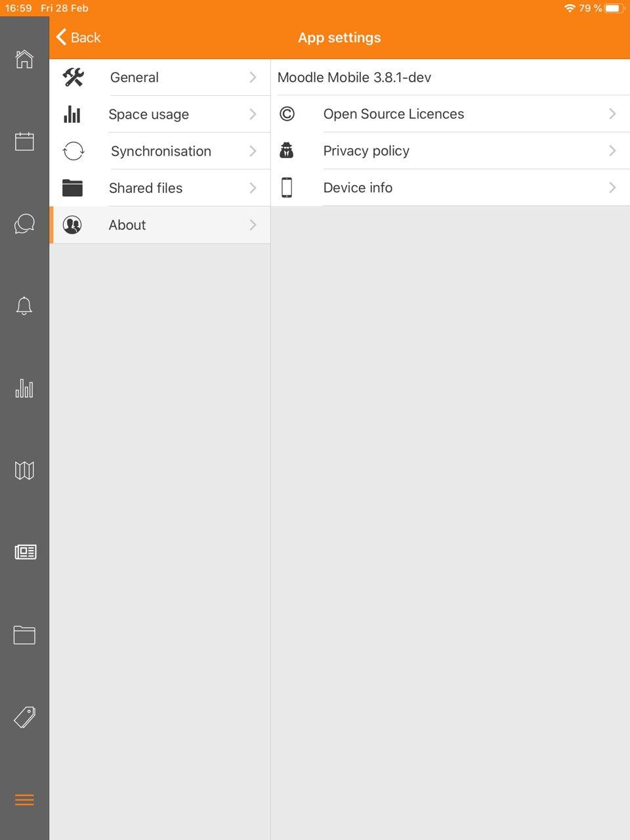Open the Messages chat bubble icon
Screen dimensions: 630x840
24,224
